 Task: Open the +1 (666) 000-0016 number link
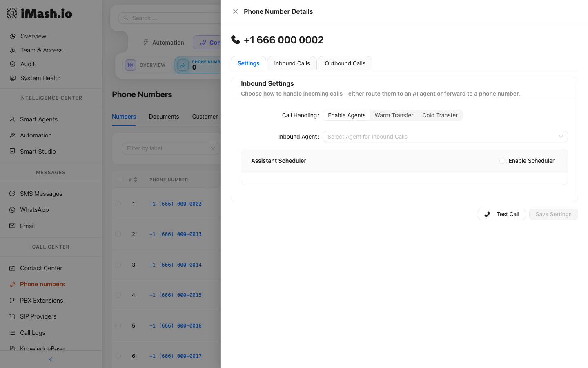tap(176, 325)
